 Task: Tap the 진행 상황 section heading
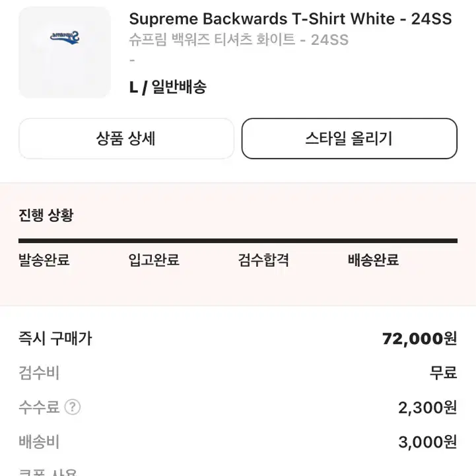pyautogui.click(x=46, y=215)
